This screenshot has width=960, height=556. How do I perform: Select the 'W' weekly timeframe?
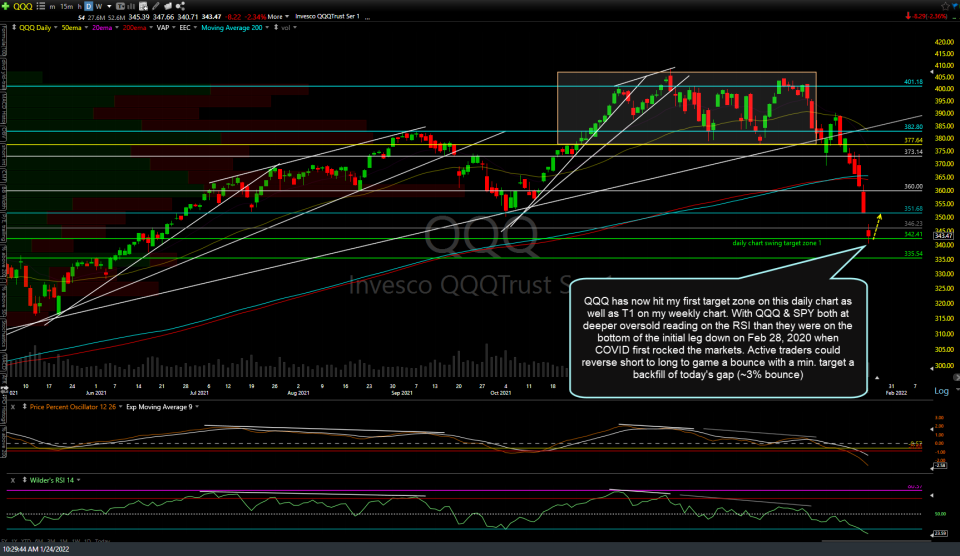pos(99,7)
